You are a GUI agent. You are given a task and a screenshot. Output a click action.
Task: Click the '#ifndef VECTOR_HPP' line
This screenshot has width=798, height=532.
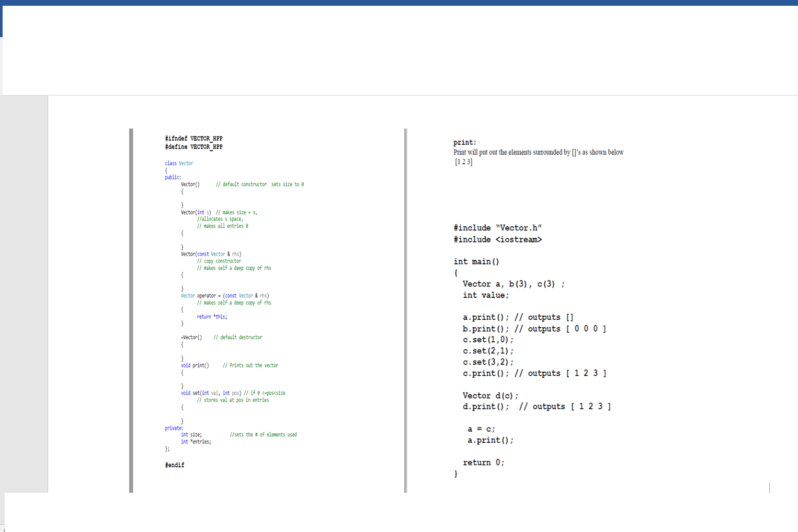click(193, 138)
